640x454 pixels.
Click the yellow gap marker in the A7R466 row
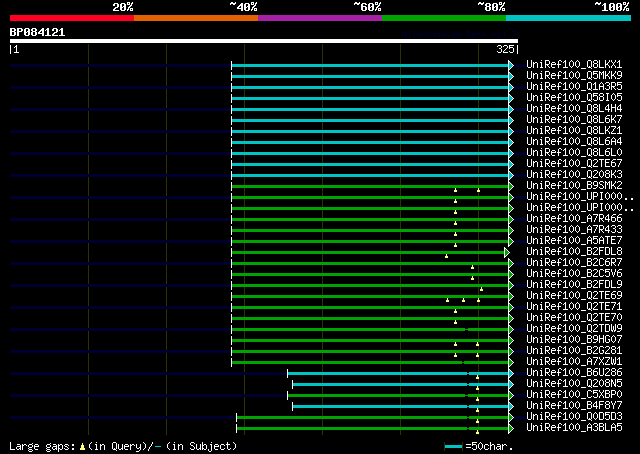(x=455, y=222)
